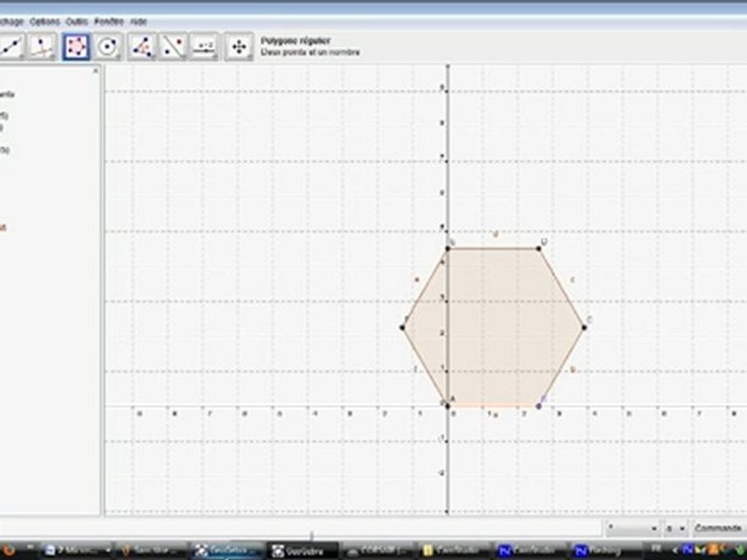
Task: Select hexagon vertex B on the x-axis
Action: pos(538,406)
